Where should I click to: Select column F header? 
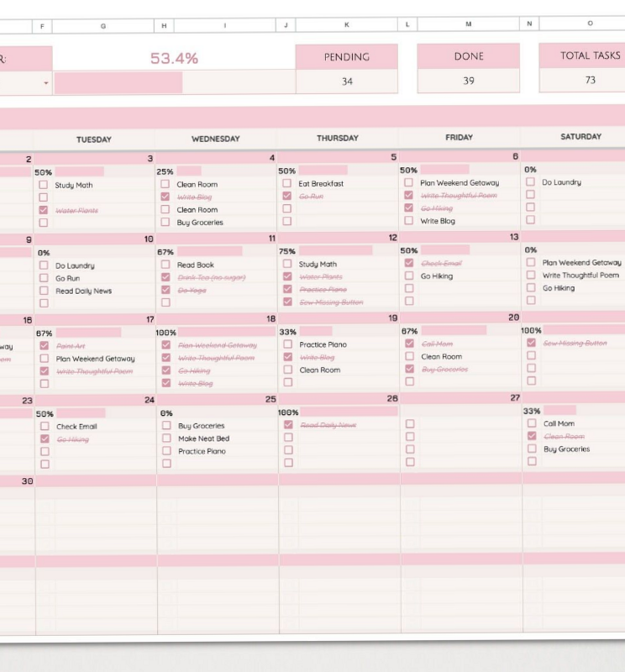(x=42, y=26)
